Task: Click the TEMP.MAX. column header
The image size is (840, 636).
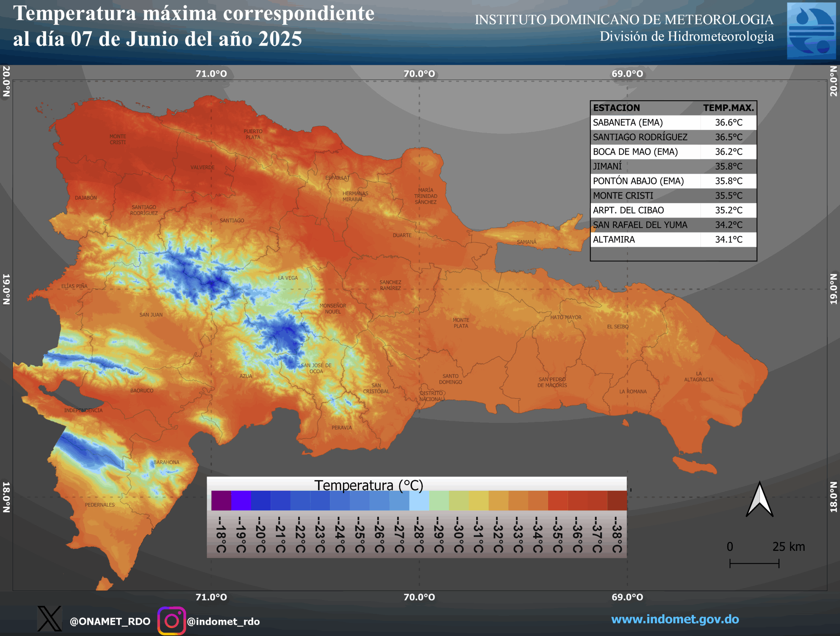Action: pyautogui.click(x=728, y=108)
